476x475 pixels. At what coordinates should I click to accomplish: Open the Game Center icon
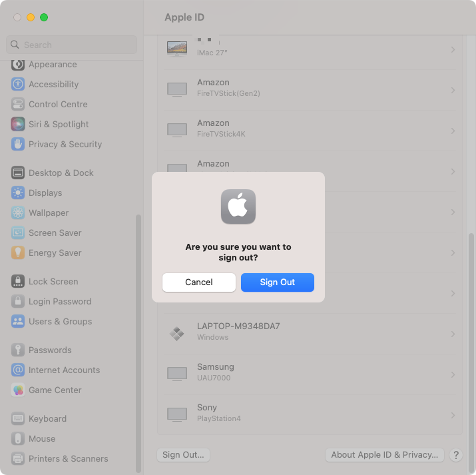click(18, 390)
